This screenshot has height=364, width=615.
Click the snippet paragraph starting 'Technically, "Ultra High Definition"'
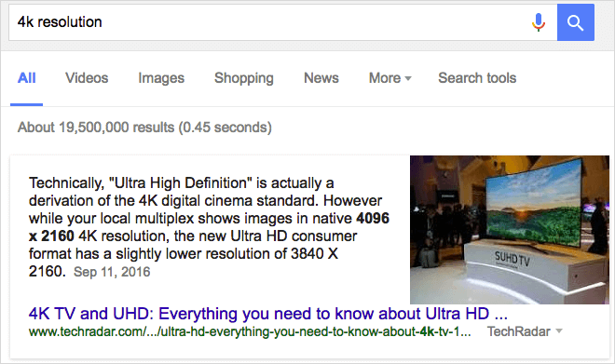tap(209, 227)
